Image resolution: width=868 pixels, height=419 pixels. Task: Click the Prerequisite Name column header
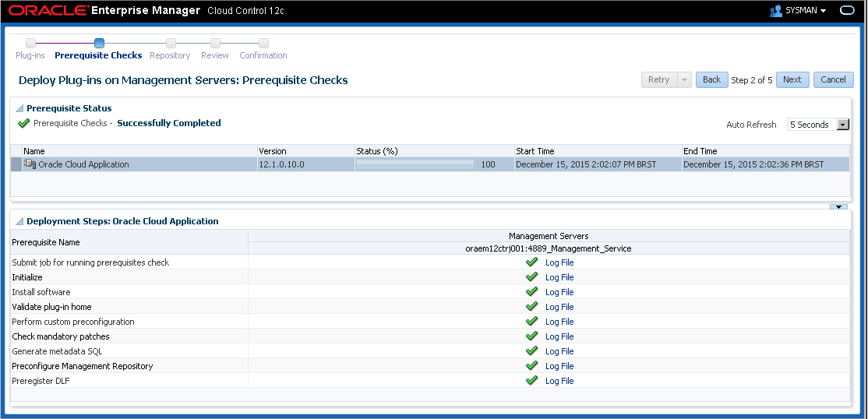point(129,242)
